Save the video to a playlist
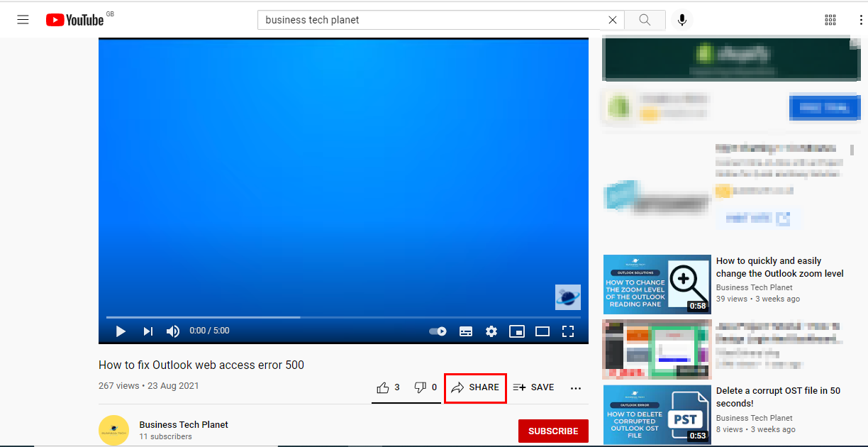868x447 pixels. 533,387
